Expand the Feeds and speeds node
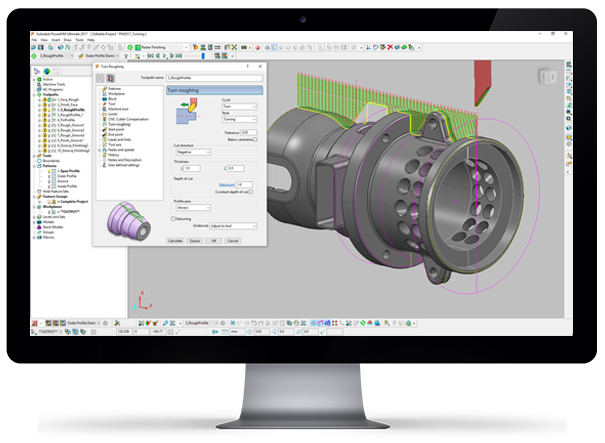The width and height of the screenshot is (605, 443). pos(99,150)
